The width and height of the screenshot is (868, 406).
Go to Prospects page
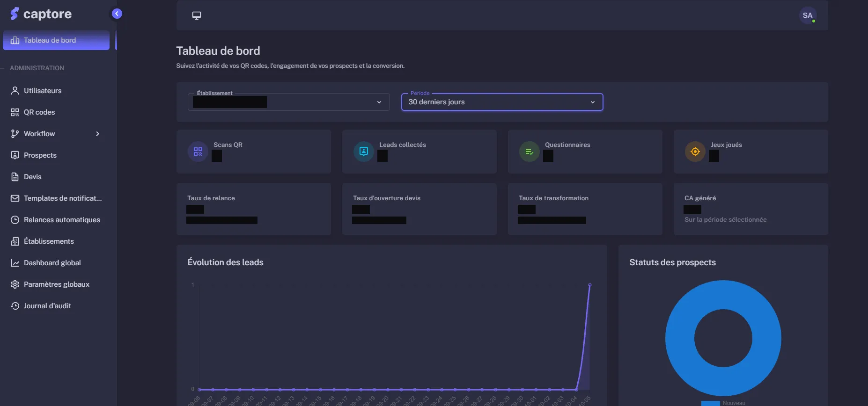pos(56,155)
